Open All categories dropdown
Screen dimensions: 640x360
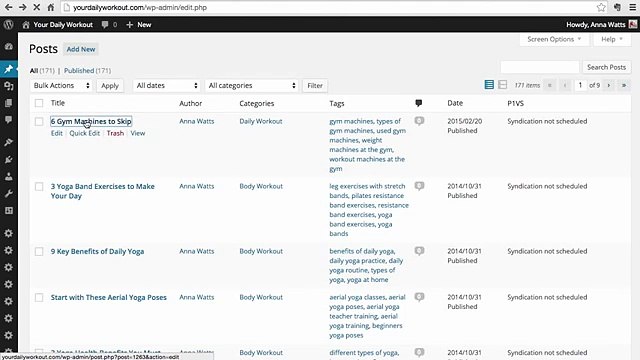click(x=251, y=85)
